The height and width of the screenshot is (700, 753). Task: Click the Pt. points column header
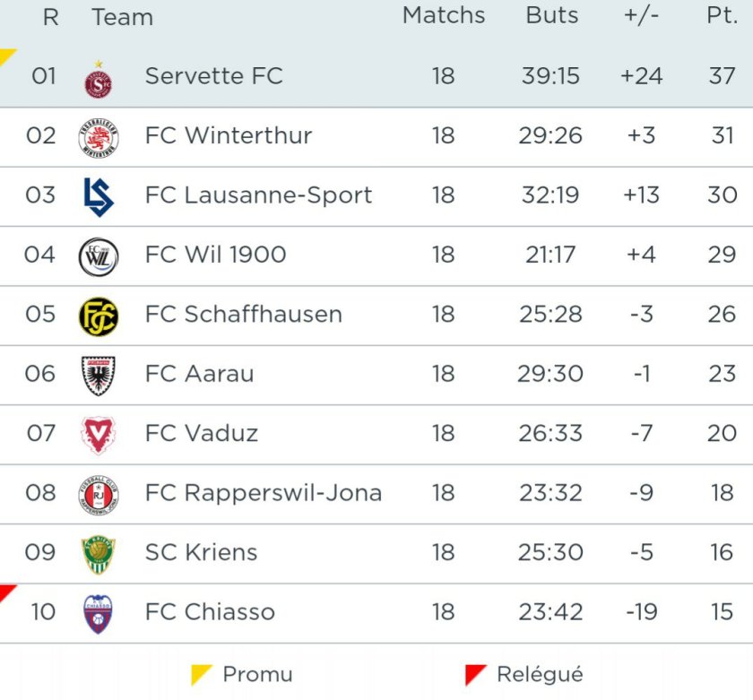click(x=722, y=16)
